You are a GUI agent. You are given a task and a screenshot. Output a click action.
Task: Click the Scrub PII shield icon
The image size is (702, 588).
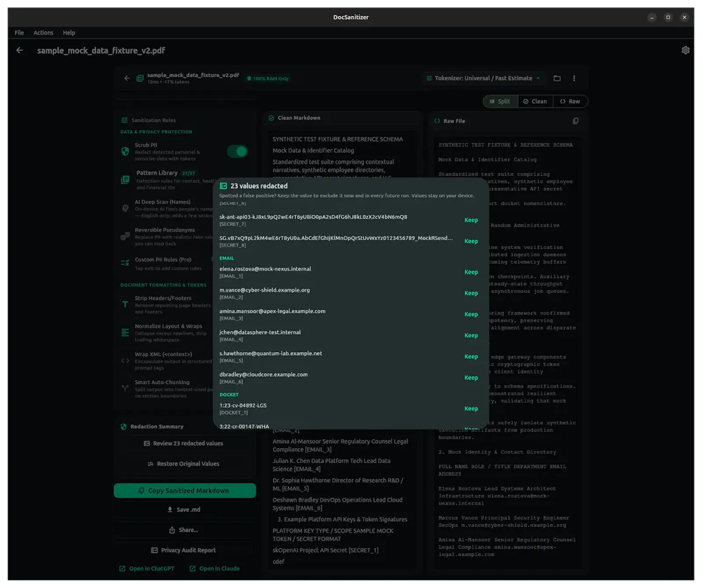125,151
